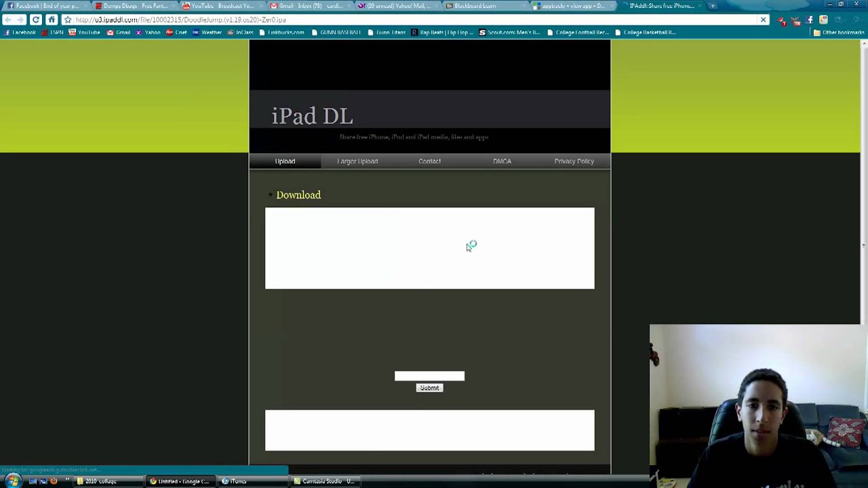The image size is (868, 488).
Task: Click the webcam video overlay
Action: 758,405
